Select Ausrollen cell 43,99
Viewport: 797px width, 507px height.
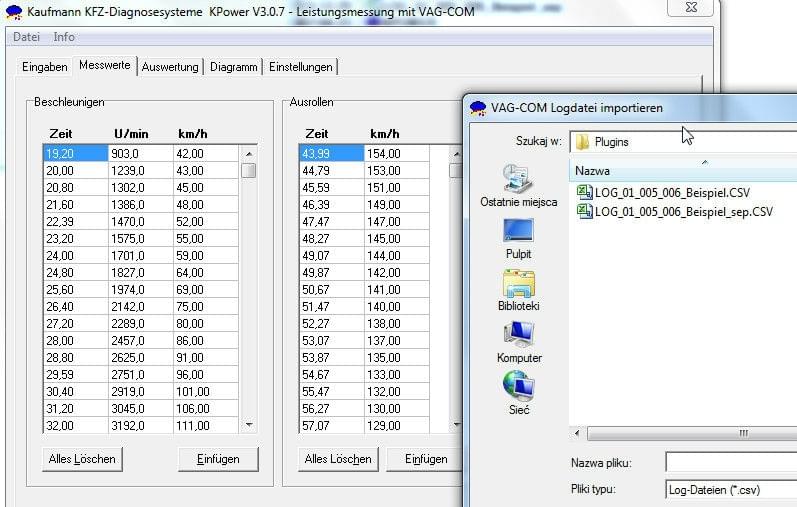pos(332,154)
